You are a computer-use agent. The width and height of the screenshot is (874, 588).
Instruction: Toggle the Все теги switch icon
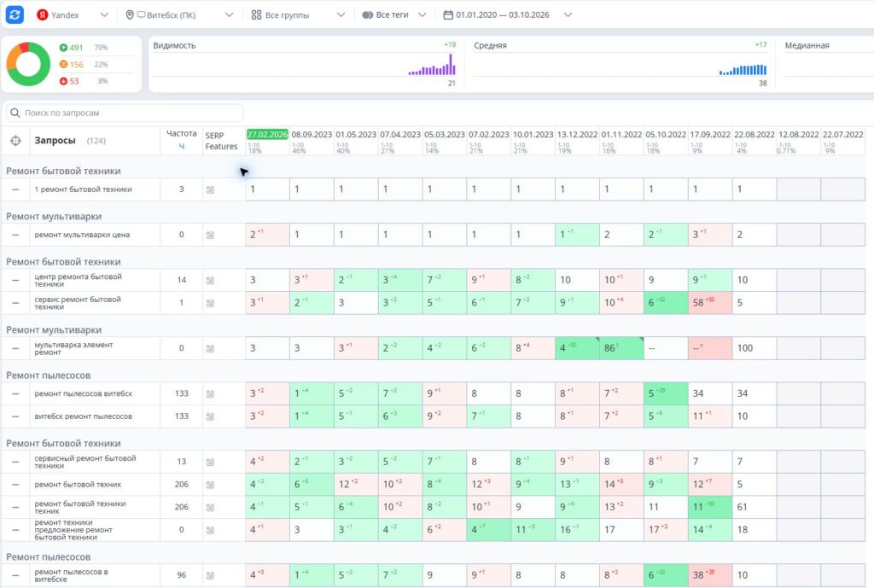click(x=367, y=15)
